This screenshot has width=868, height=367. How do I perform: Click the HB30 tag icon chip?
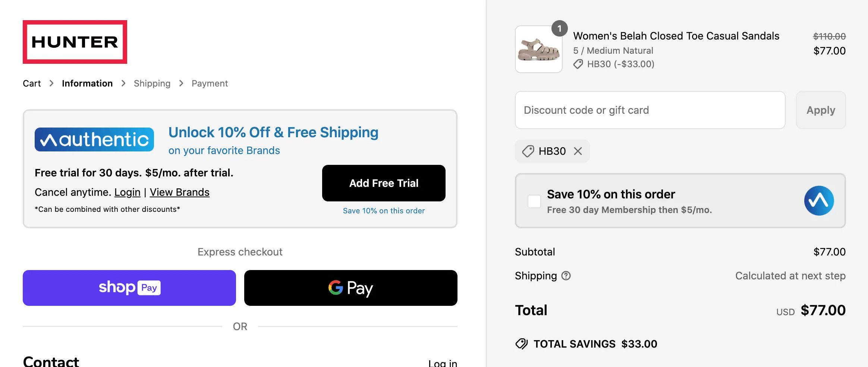click(x=528, y=151)
